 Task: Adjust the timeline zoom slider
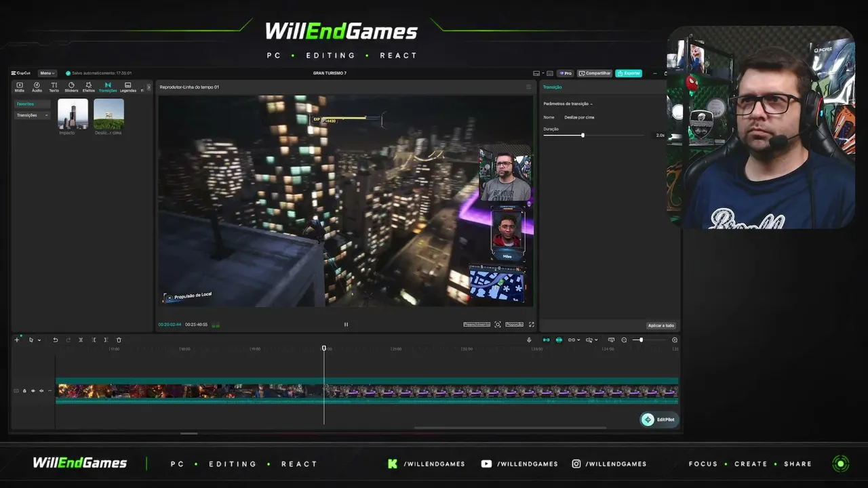641,340
